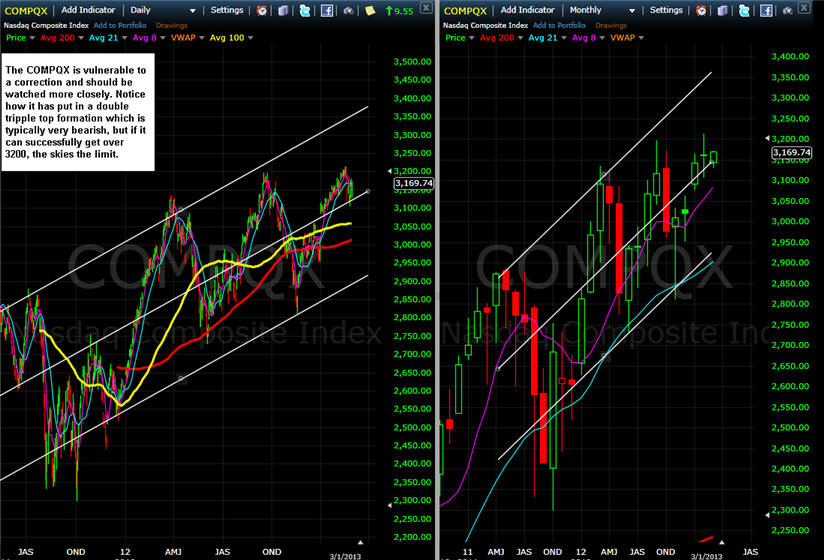Image resolution: width=824 pixels, height=560 pixels.
Task: Share Daily chart via Facebook icon
Action: tap(327, 11)
